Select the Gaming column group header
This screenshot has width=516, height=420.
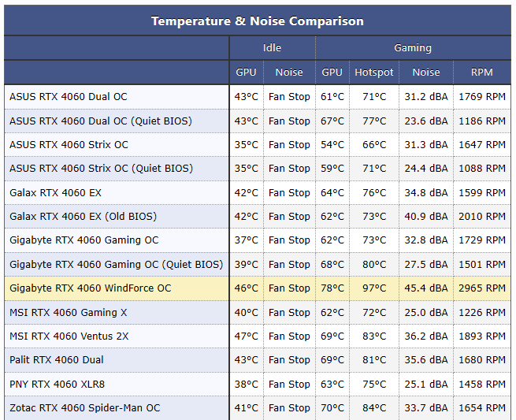(413, 48)
